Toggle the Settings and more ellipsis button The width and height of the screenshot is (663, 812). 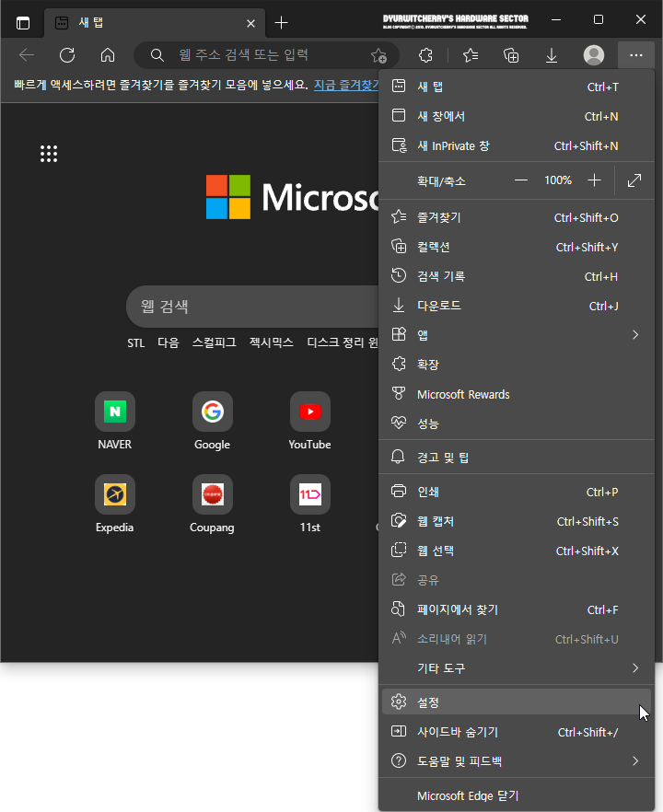point(636,55)
